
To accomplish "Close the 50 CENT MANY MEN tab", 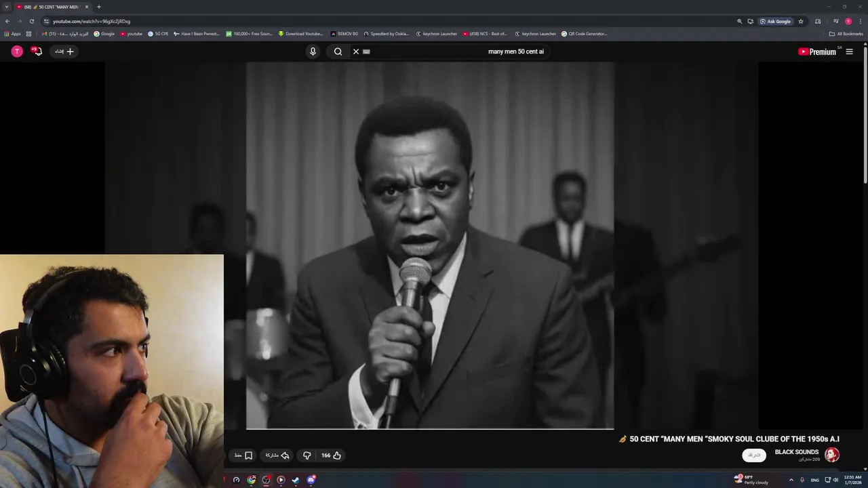I will click(x=87, y=7).
